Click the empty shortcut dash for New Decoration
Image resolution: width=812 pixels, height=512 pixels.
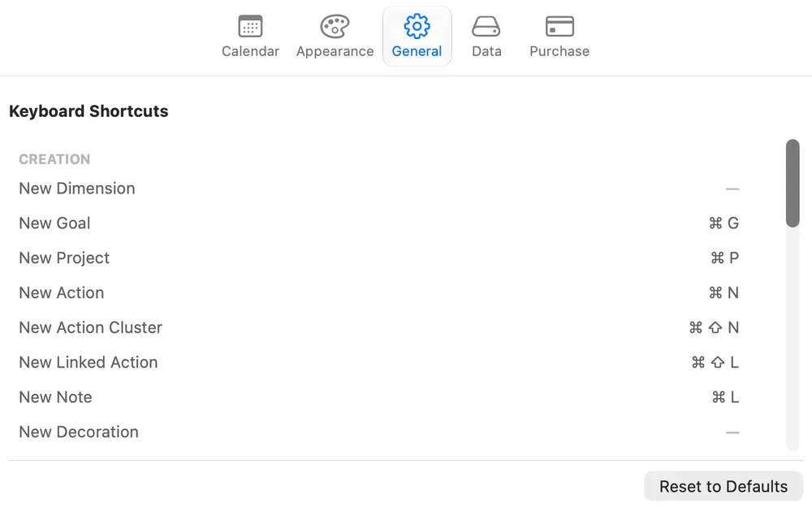point(732,432)
